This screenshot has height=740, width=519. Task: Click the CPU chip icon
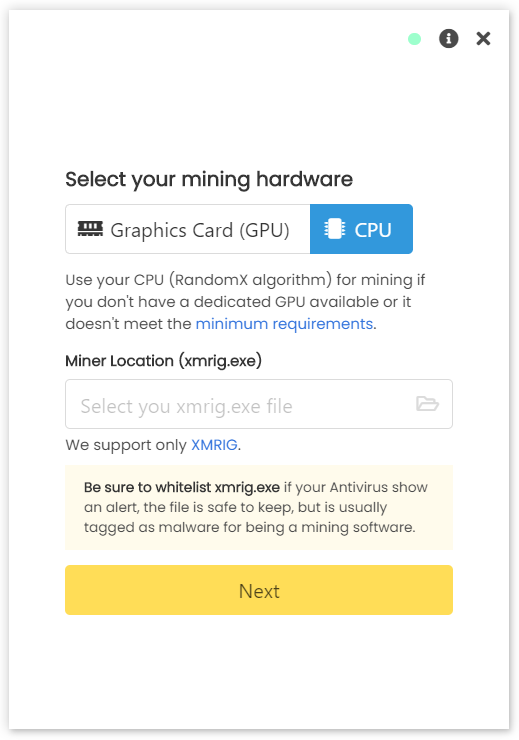335,229
